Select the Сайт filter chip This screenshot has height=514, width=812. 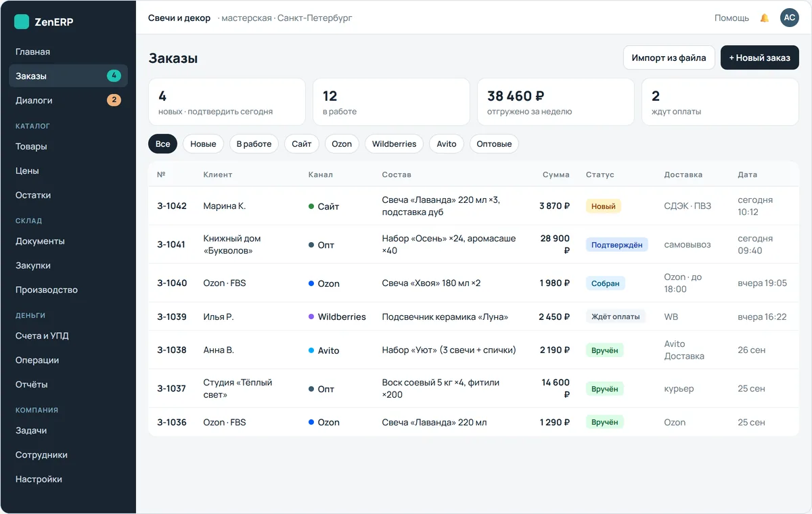[x=302, y=143]
